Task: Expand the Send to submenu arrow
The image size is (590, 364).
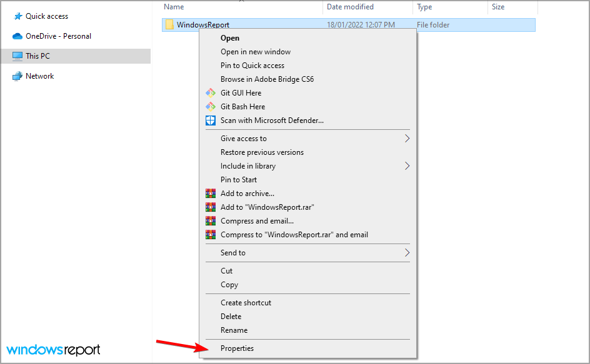Action: 407,253
